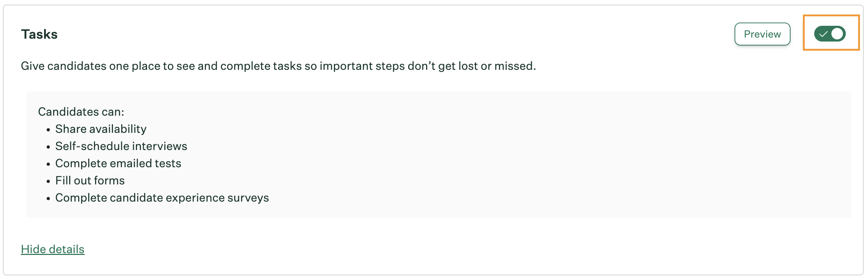Select the Complete emailed tests list item
Screen dimensions: 868x280
pyautogui.click(x=118, y=163)
